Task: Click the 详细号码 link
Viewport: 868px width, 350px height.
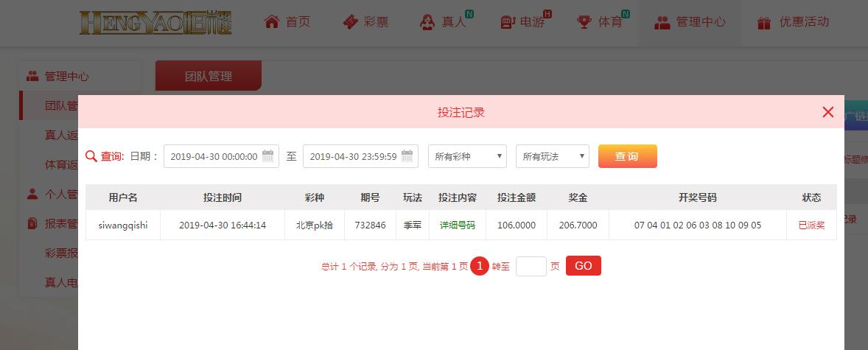Action: 458,225
